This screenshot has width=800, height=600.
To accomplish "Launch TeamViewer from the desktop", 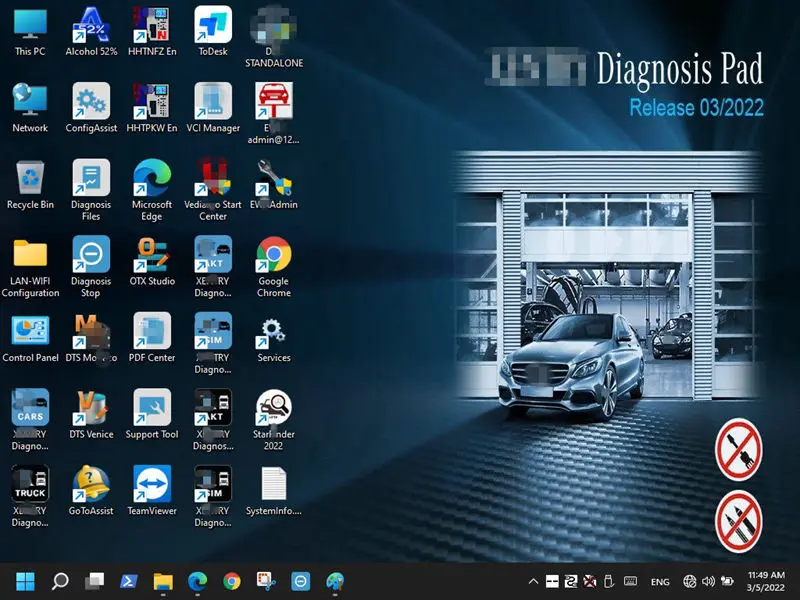I will point(152,485).
